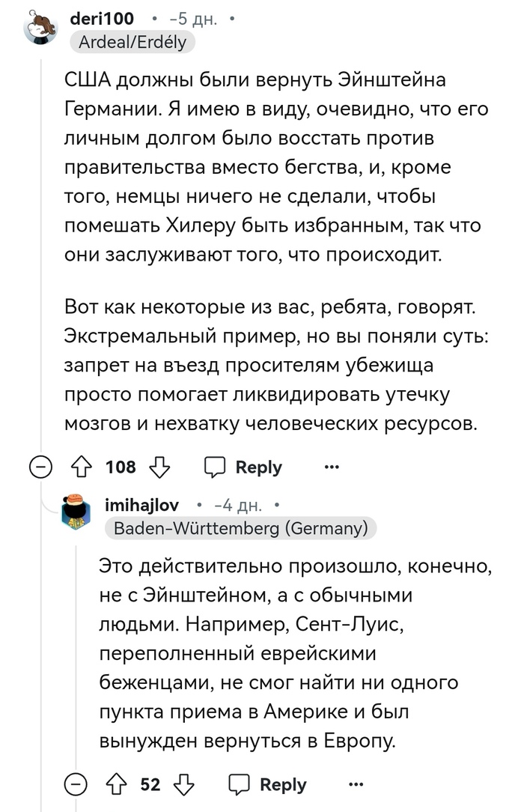Click the 108 vote score
The height and width of the screenshot is (812, 524).
(121, 467)
